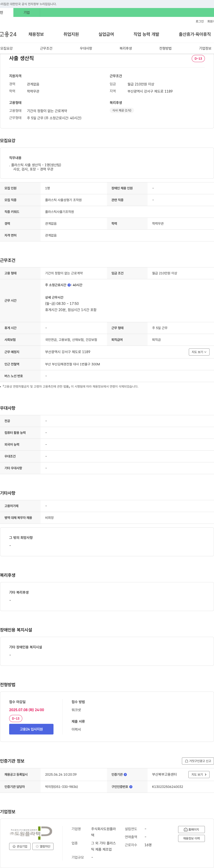Click the help icon next to 인증기관
214x868 pixels.
click(126, 775)
